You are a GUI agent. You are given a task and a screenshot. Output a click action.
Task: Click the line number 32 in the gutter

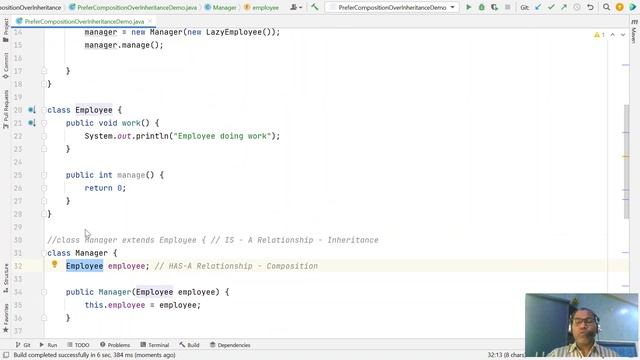click(x=18, y=266)
